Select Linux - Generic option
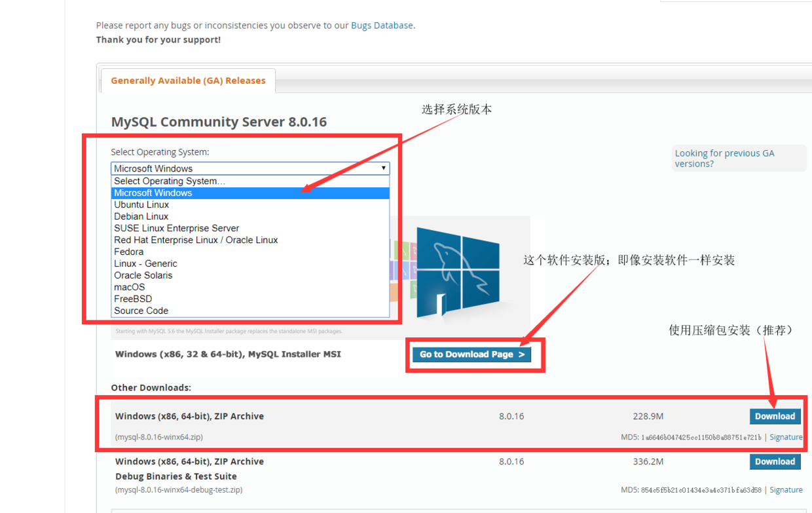 tap(250, 263)
